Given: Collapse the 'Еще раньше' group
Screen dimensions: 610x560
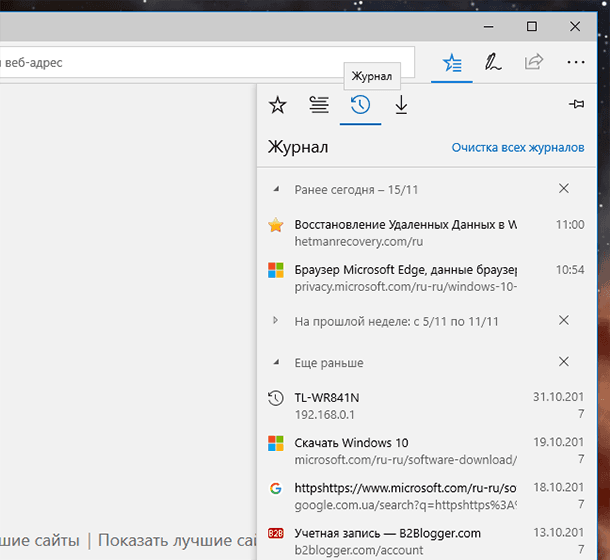Looking at the screenshot, I should click(276, 362).
